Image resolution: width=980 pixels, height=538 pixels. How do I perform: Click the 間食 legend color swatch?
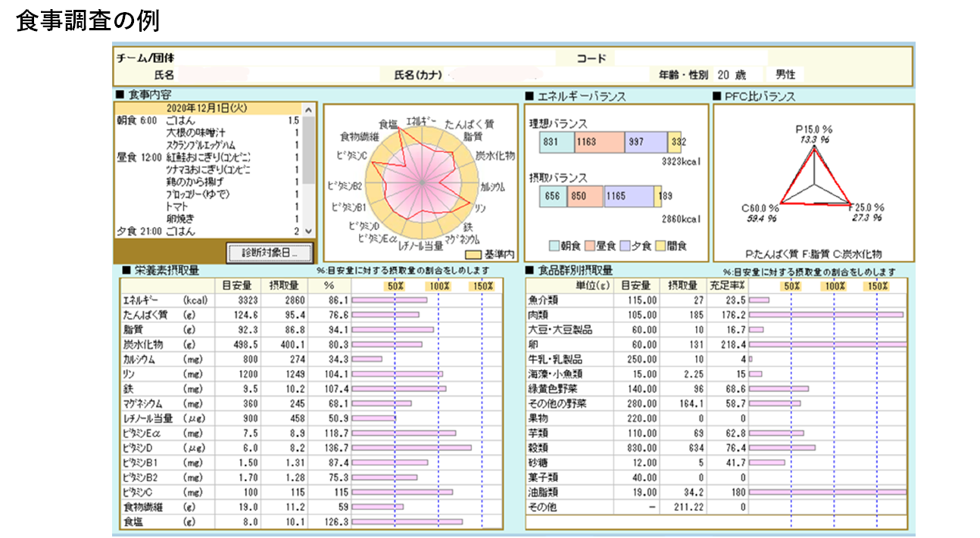click(x=660, y=246)
